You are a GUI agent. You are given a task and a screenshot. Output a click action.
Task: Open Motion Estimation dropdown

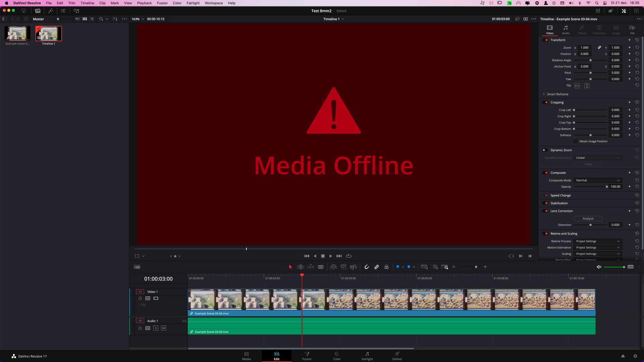tap(598, 248)
